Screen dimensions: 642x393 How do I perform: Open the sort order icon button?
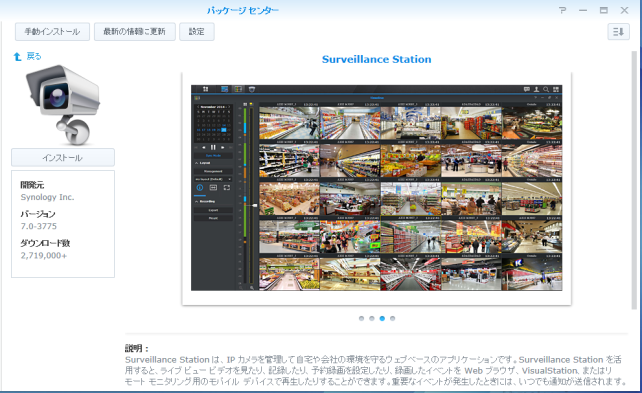click(x=618, y=32)
